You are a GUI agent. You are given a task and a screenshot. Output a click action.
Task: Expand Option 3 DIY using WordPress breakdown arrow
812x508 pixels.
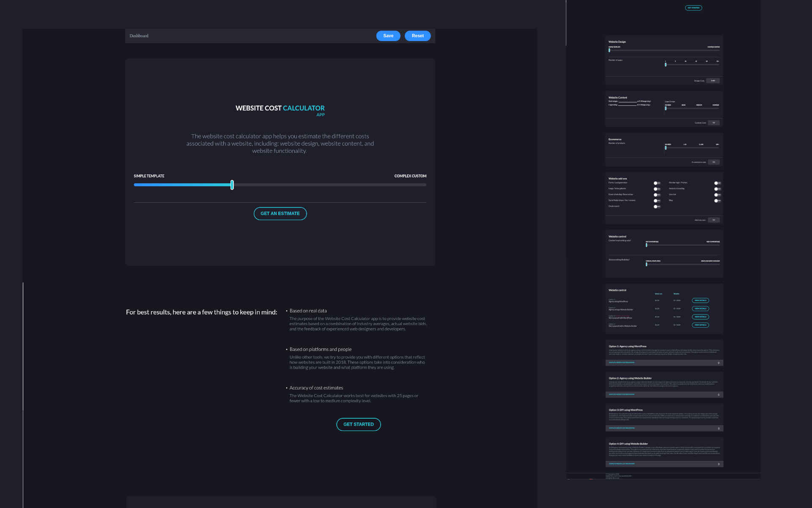[719, 428]
